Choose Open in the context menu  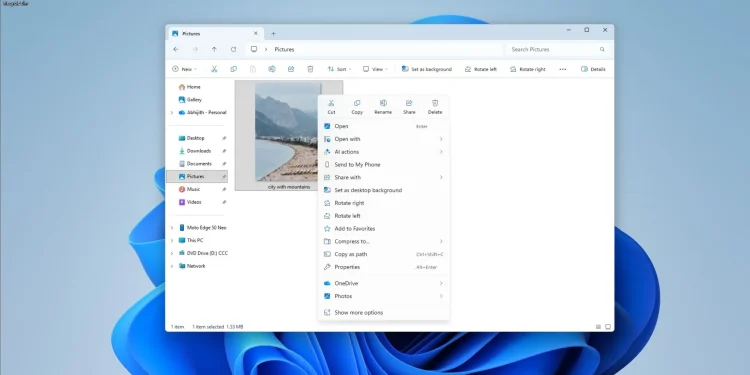(383, 126)
